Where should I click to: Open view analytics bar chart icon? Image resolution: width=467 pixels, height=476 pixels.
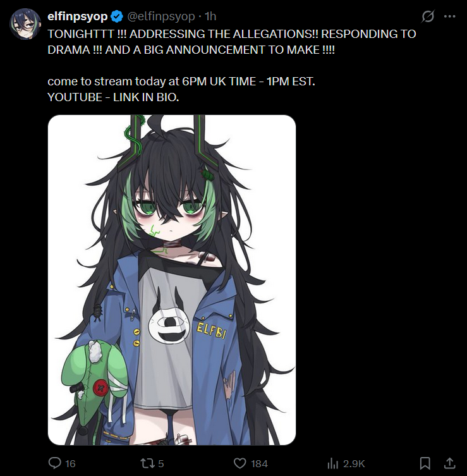[333, 463]
